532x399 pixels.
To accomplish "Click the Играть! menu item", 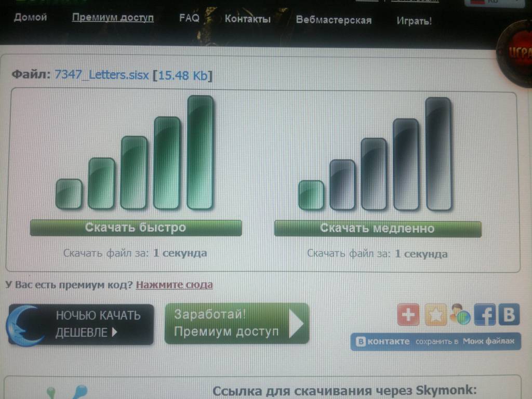I will (x=414, y=21).
